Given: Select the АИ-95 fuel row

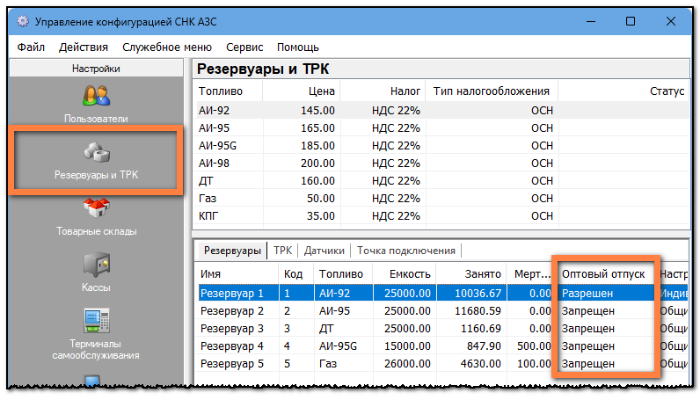Looking at the screenshot, I should click(x=441, y=128).
